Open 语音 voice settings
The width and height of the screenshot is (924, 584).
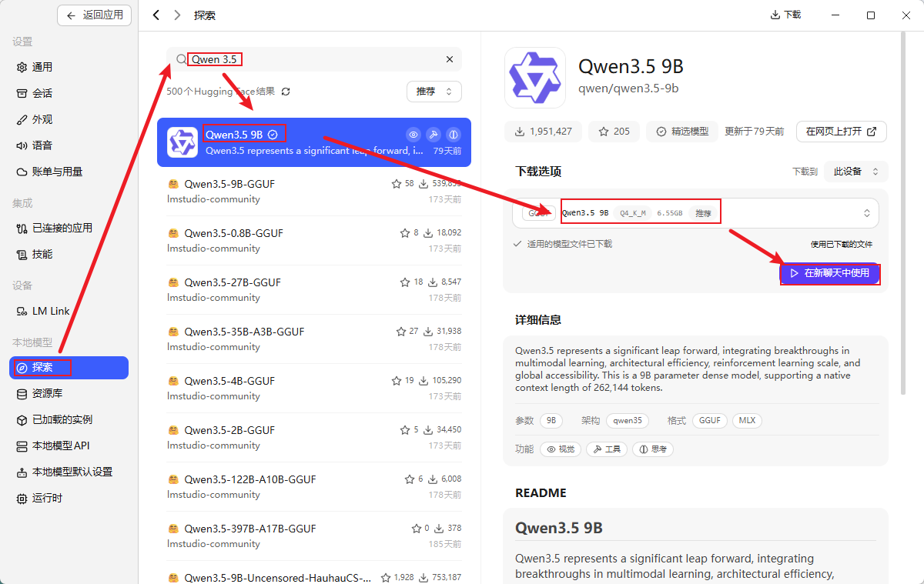[x=69, y=145]
